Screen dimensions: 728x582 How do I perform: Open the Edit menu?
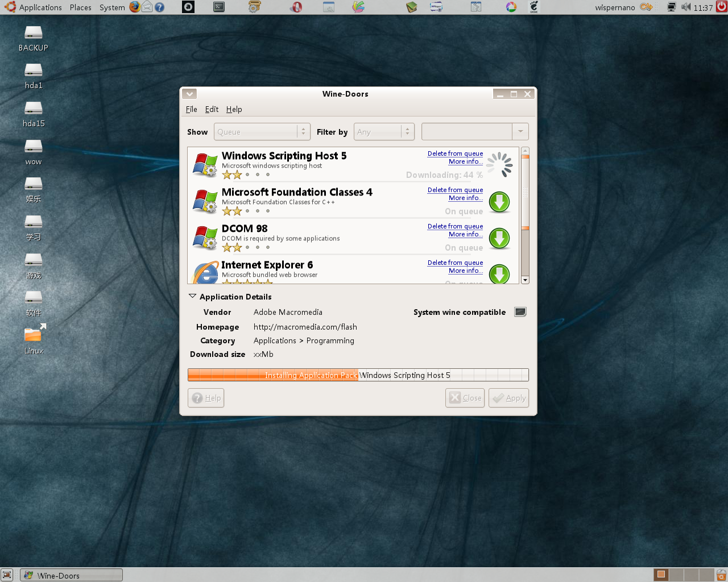pyautogui.click(x=212, y=109)
